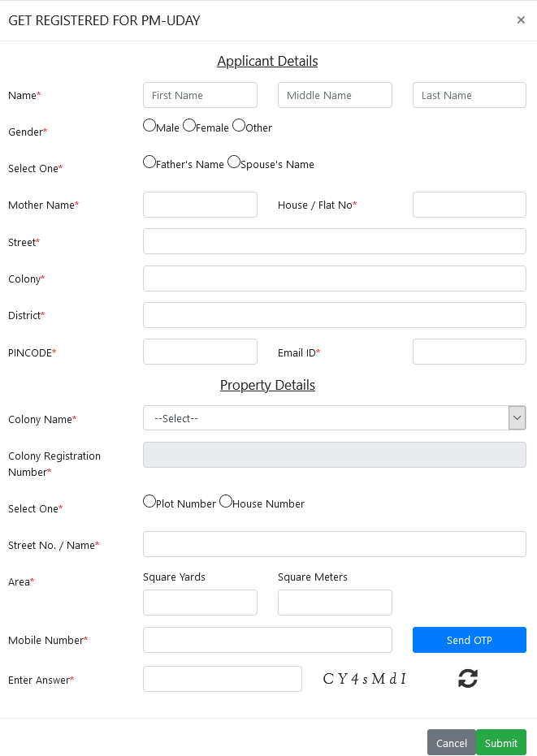
Task: Refresh the captcha code icon
Action: tap(467, 679)
